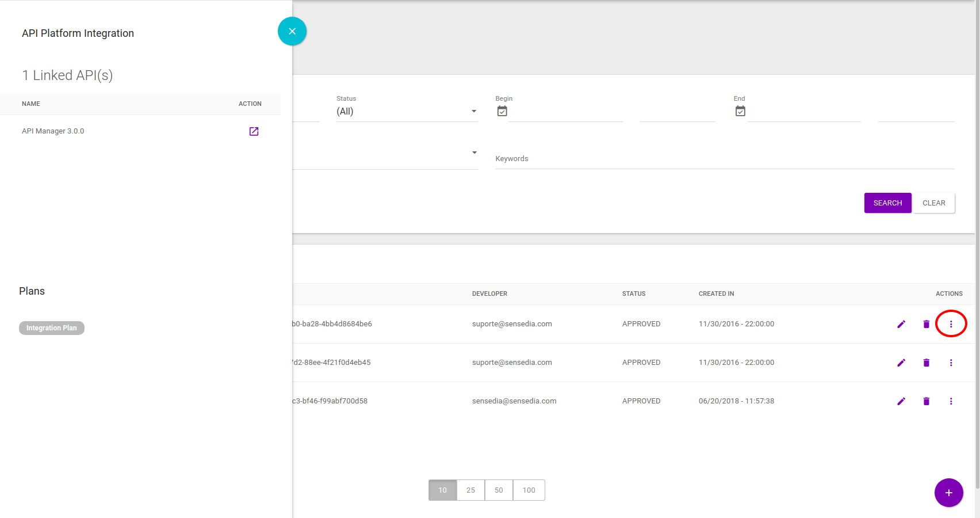Viewport: 980px width, 518px height.
Task: Select 100 items per page
Action: click(x=529, y=490)
